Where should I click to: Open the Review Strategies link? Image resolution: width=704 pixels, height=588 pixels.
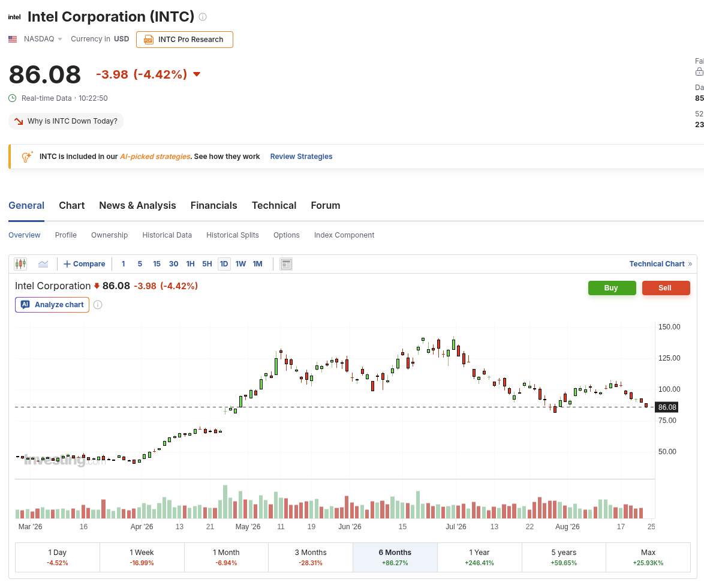tap(301, 157)
